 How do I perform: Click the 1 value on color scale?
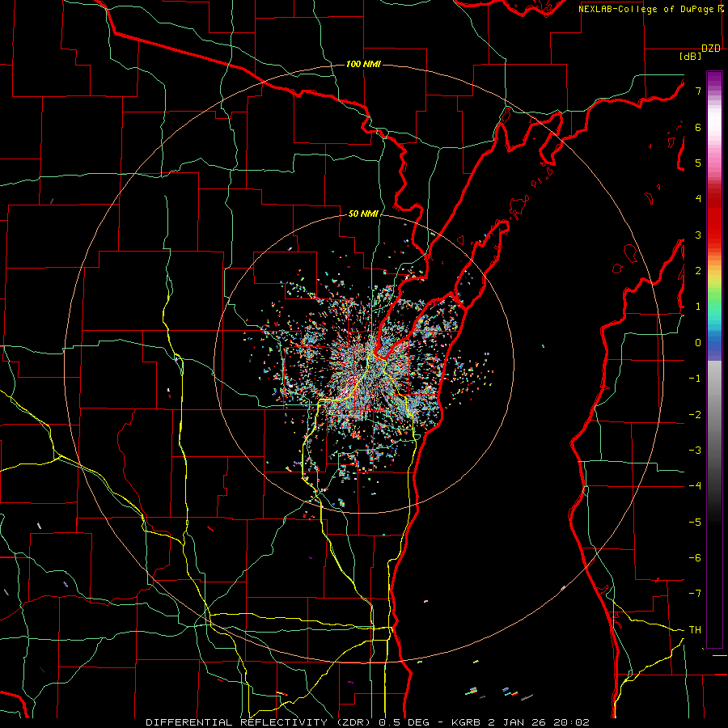point(698,307)
